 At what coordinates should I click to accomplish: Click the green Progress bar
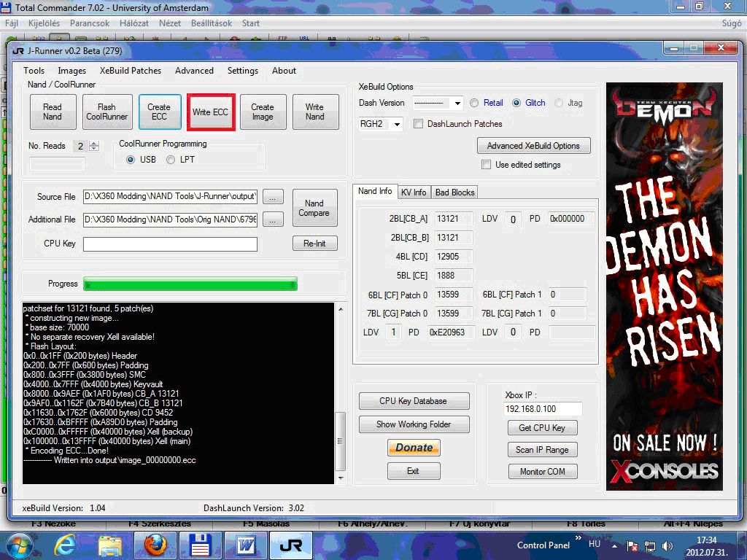(x=190, y=284)
